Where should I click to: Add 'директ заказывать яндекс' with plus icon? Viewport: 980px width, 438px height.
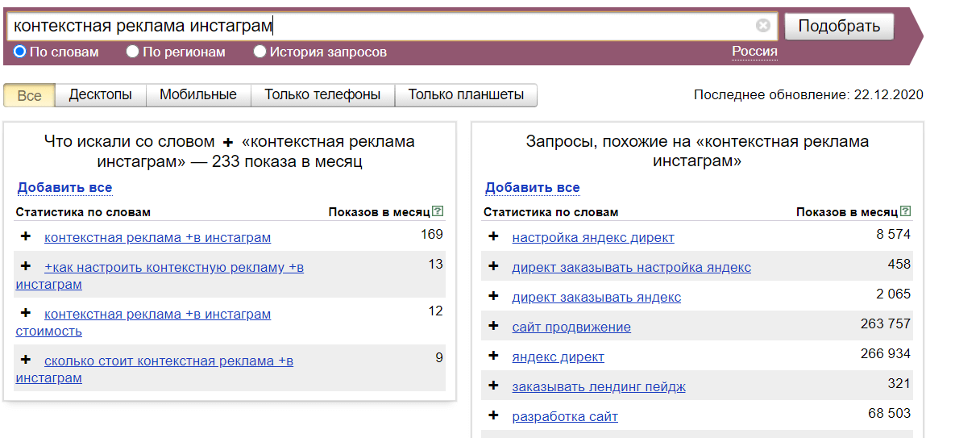[x=493, y=296]
